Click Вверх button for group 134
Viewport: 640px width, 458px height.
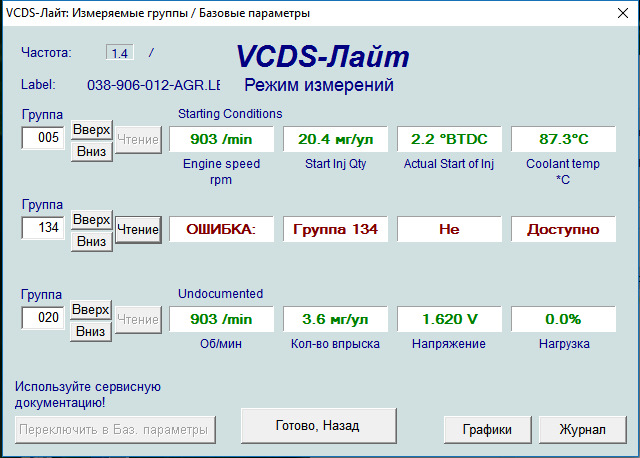tap(92, 220)
